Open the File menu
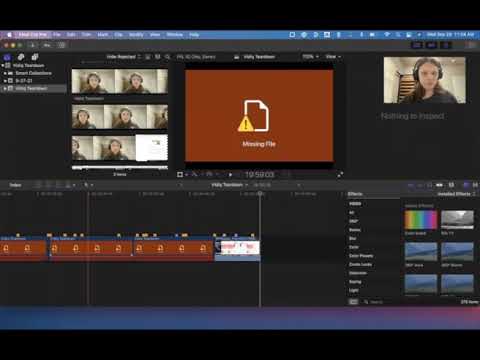Screen dimensions: 480x360 click(x=57, y=35)
